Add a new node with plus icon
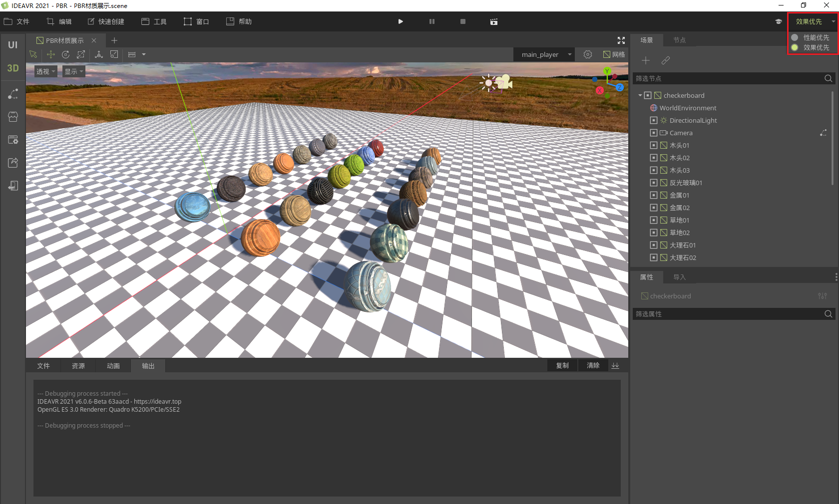Viewport: 839px width, 504px height. pos(646,60)
